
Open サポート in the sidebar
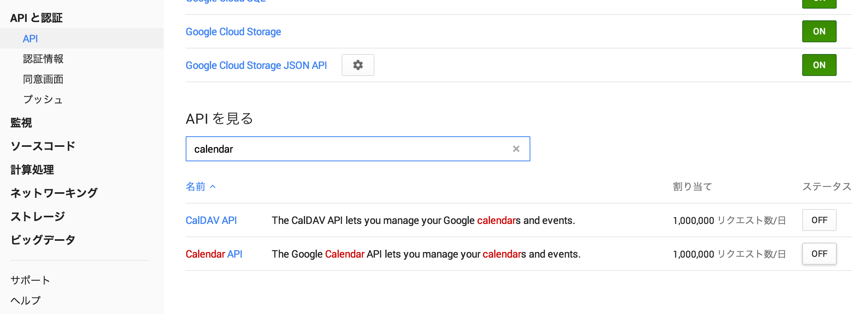pos(30,280)
